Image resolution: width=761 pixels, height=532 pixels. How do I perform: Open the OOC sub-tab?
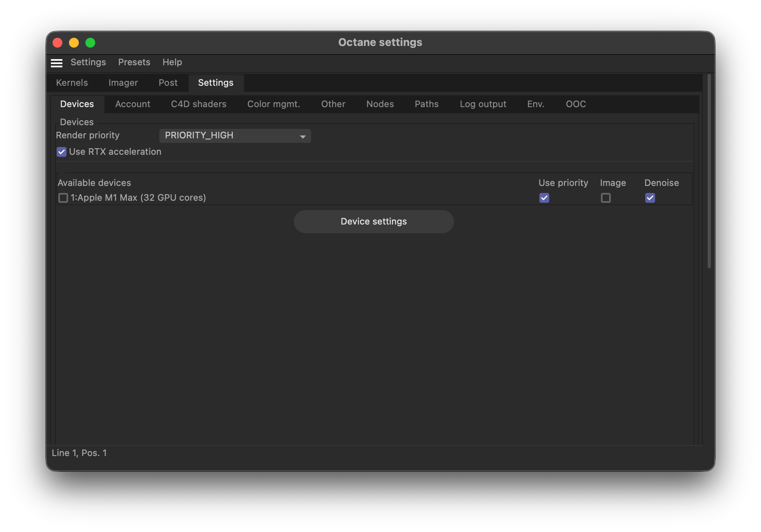[x=576, y=104]
